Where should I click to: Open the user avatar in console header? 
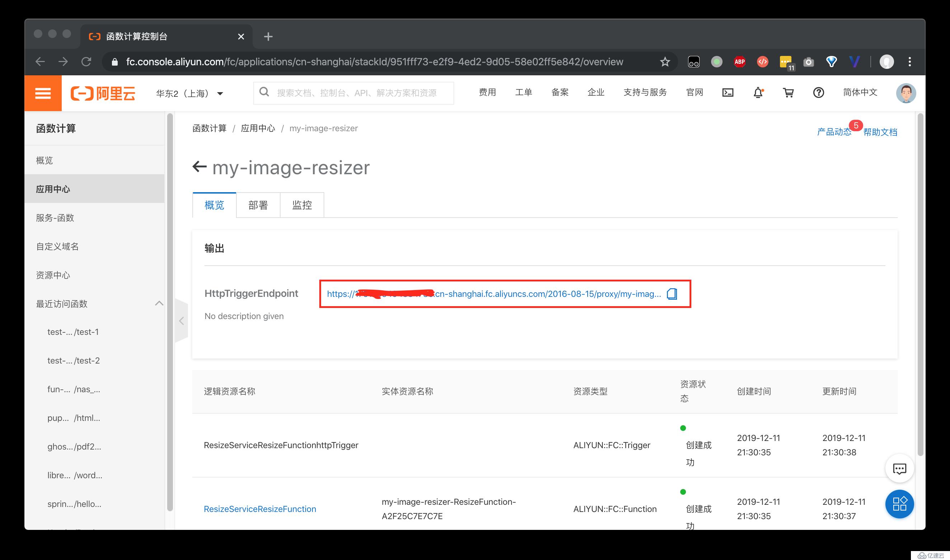point(906,93)
